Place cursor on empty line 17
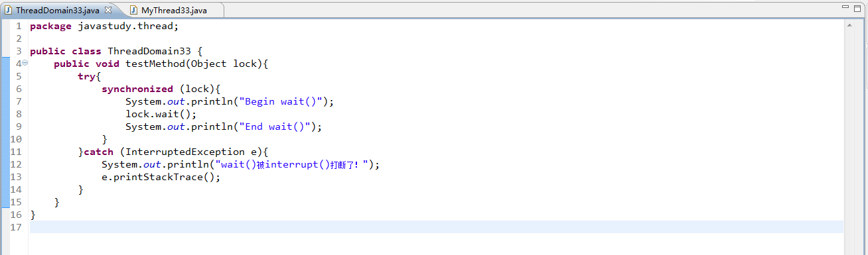 coord(437,227)
